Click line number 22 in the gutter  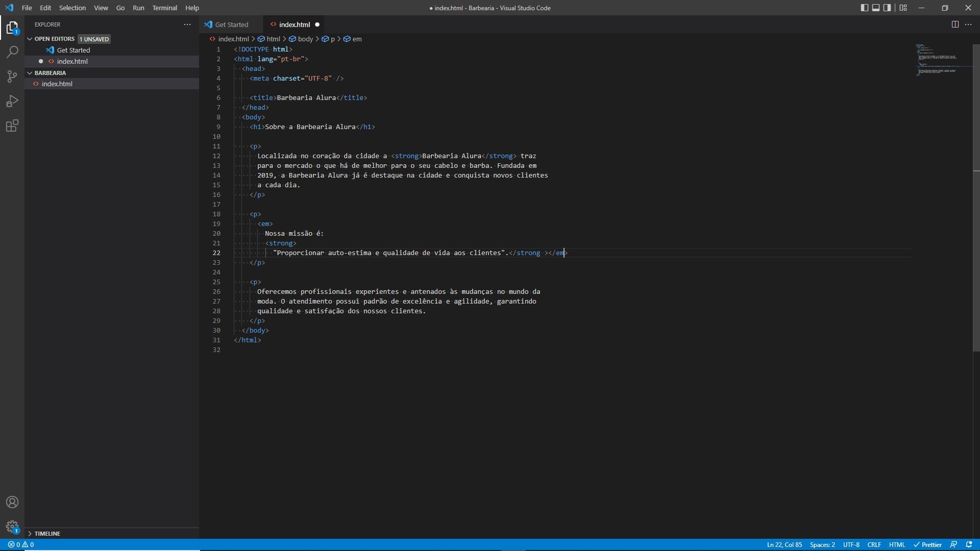(216, 253)
